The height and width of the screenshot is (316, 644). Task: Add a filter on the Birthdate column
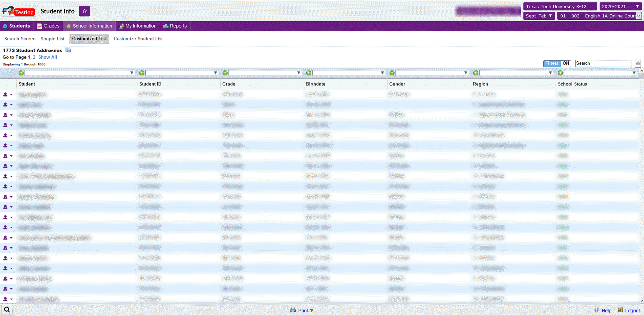tap(309, 73)
